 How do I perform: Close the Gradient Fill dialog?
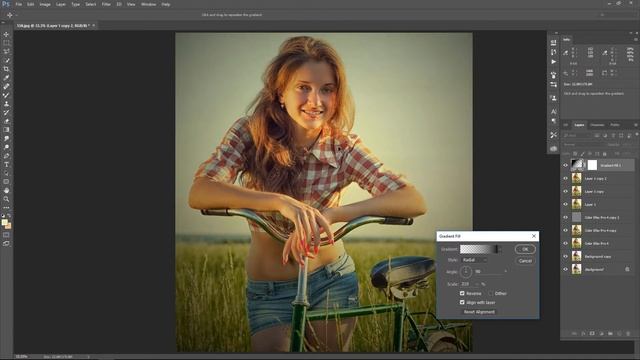533,236
